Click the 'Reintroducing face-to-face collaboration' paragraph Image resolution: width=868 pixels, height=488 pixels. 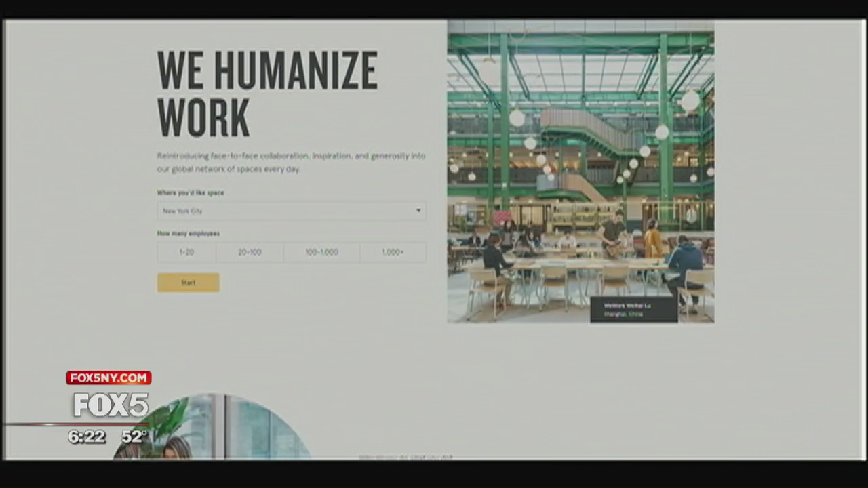[x=291, y=162]
